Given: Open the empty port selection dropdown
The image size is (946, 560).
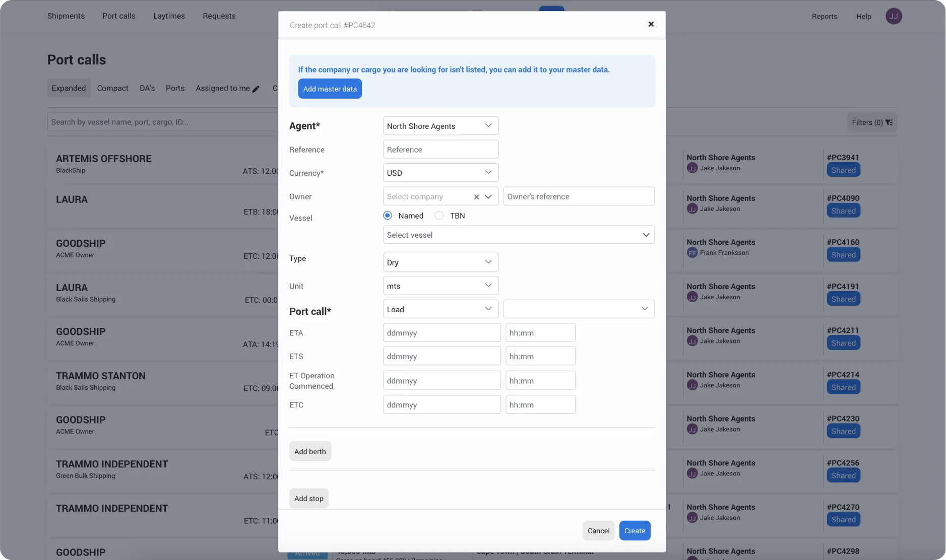Looking at the screenshot, I should (x=579, y=309).
